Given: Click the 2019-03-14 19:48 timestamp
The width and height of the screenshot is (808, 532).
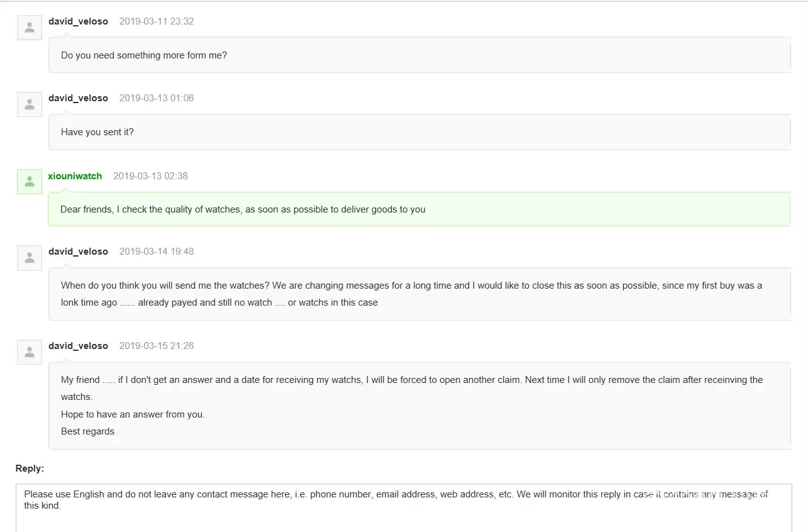Looking at the screenshot, I should point(157,252).
